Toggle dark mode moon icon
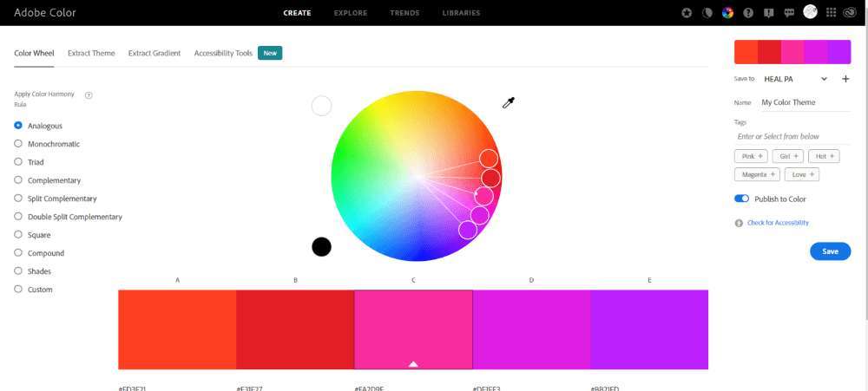This screenshot has height=391, width=868. click(x=707, y=13)
